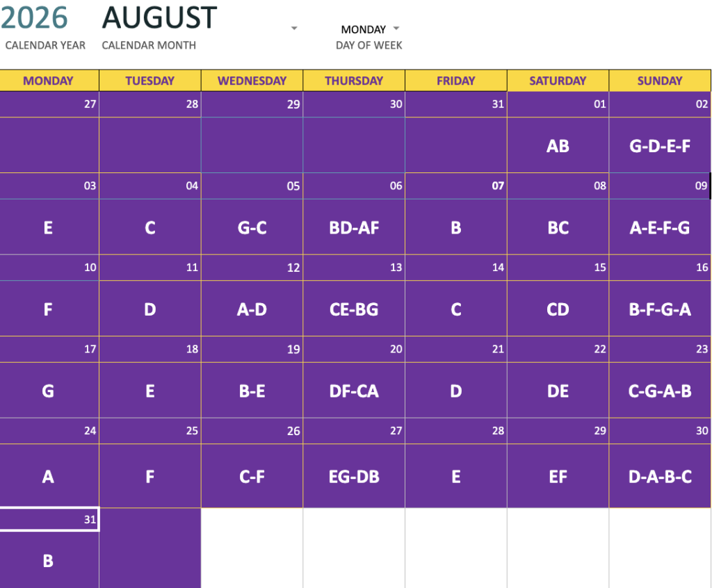712x588 pixels.
Task: Select the B-F-G-A cell on Sunday 16
Action: (x=660, y=309)
